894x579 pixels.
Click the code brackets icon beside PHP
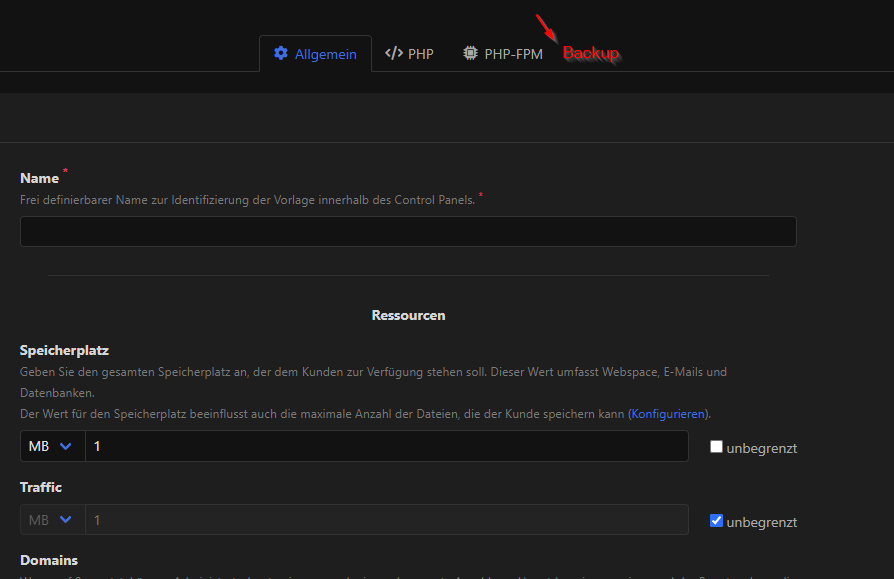pos(394,54)
